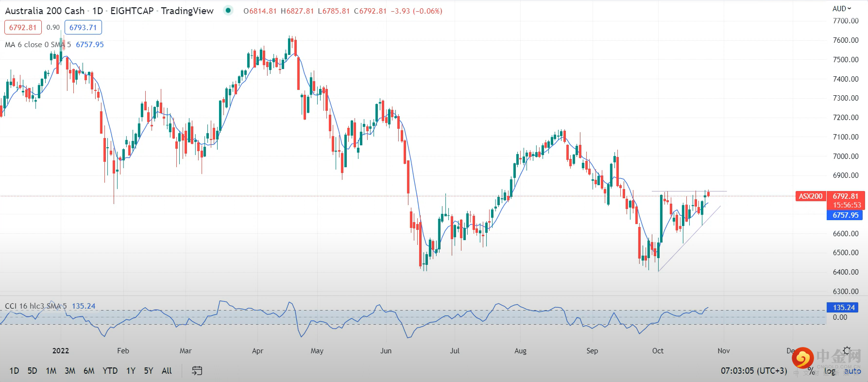
Task: Click the green market status dot
Action: [x=228, y=10]
